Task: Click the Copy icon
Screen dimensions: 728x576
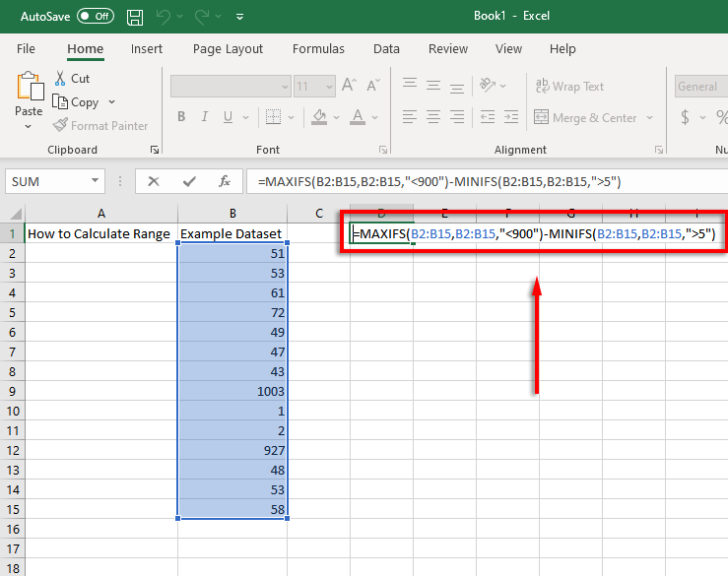Action: 60,102
